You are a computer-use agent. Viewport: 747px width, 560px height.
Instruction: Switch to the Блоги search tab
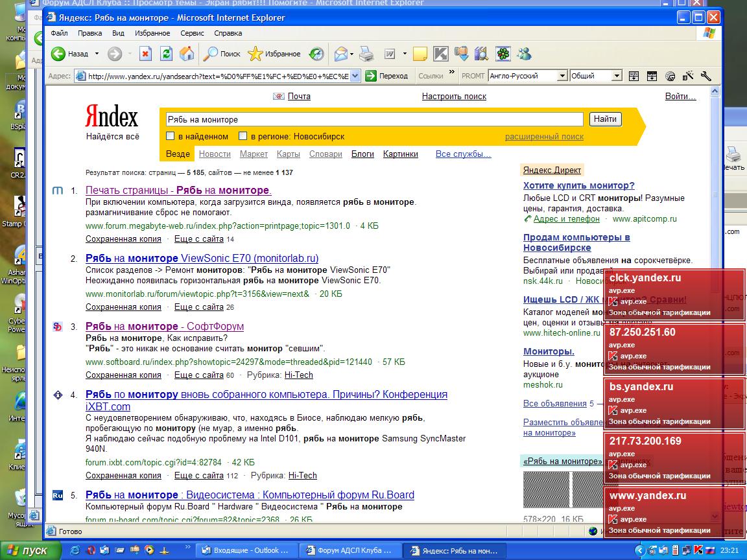point(362,154)
